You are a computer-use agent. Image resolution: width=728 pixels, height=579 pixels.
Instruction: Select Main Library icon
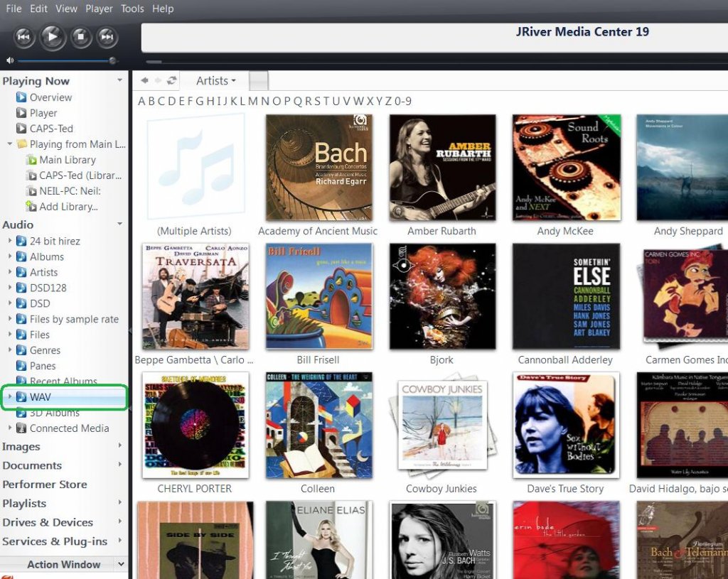(x=31, y=160)
